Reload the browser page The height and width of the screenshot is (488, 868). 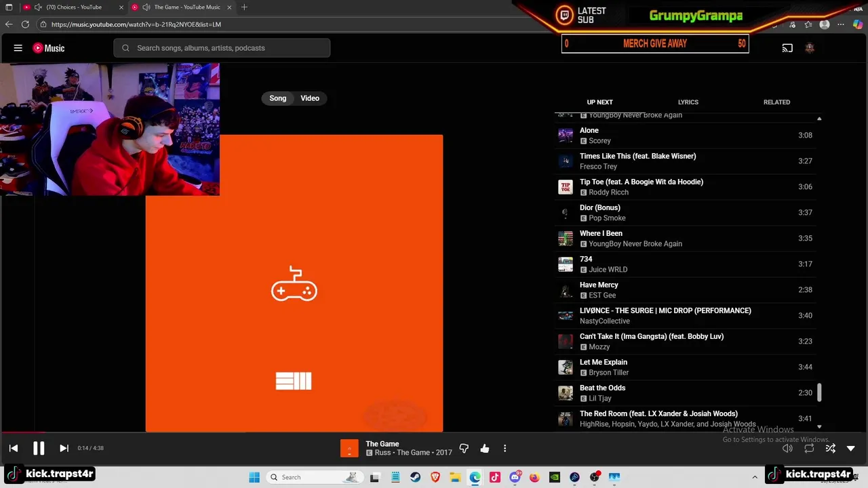point(25,24)
